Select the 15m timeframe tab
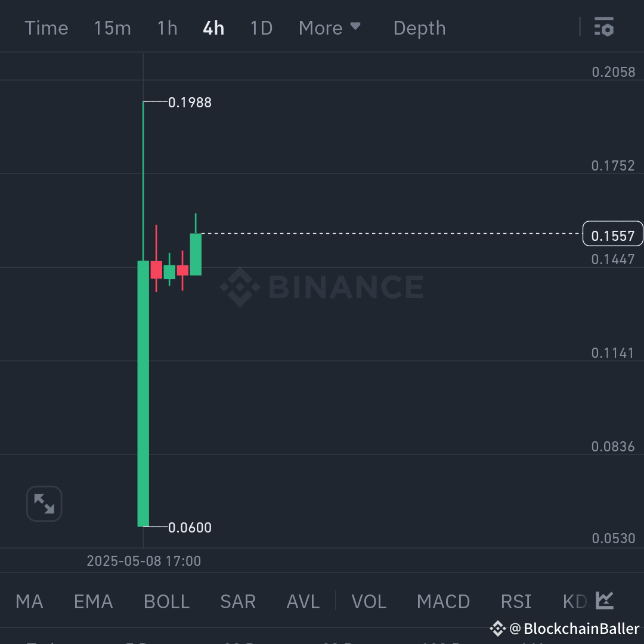Image resolution: width=644 pixels, height=644 pixels. pos(112,27)
